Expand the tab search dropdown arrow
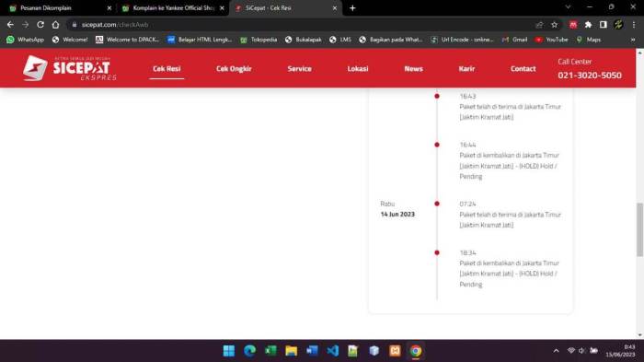This screenshot has width=644, height=362. pyautogui.click(x=568, y=7)
